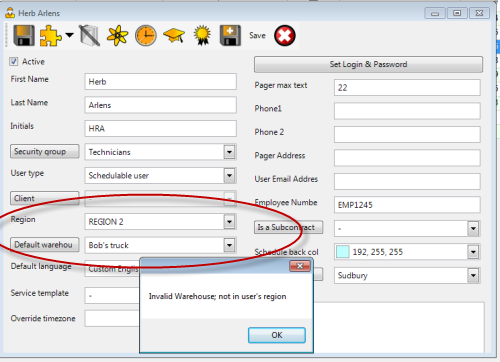Open the schedule back color dropdown
Image resolution: width=500 pixels, height=362 pixels.
[473, 252]
